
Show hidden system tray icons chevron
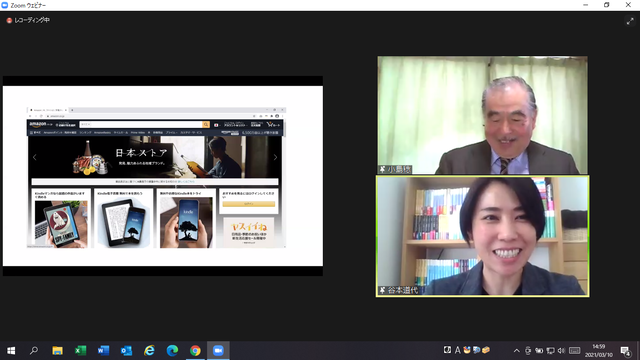[517, 351]
